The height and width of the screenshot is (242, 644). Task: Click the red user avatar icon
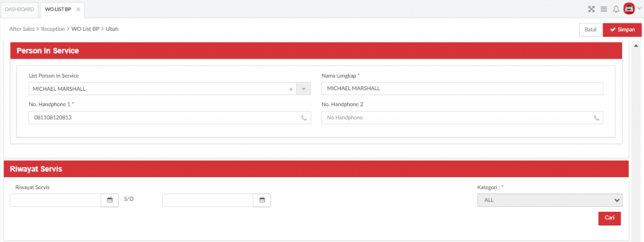pos(629,9)
